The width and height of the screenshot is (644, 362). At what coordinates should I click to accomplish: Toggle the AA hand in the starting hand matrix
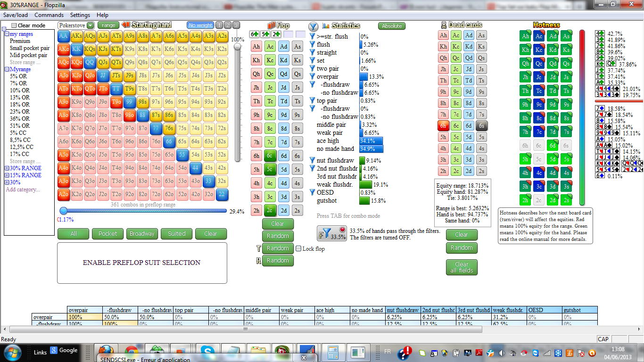pyautogui.click(x=64, y=36)
